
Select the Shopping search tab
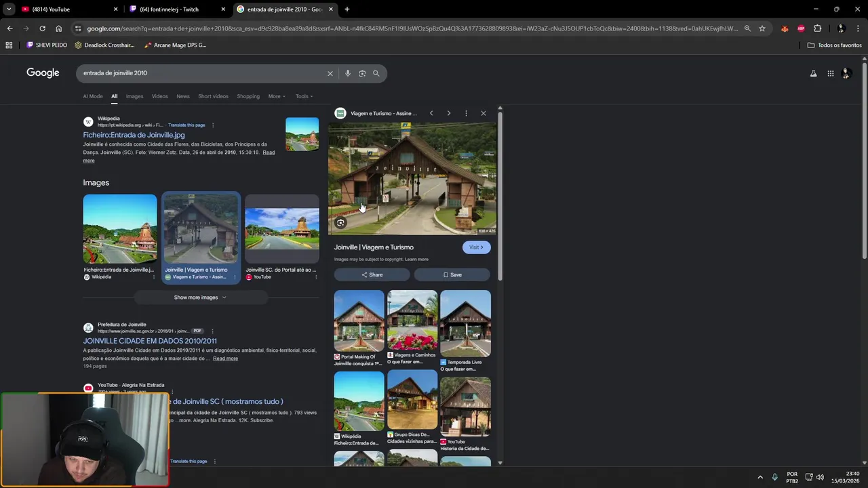point(248,96)
